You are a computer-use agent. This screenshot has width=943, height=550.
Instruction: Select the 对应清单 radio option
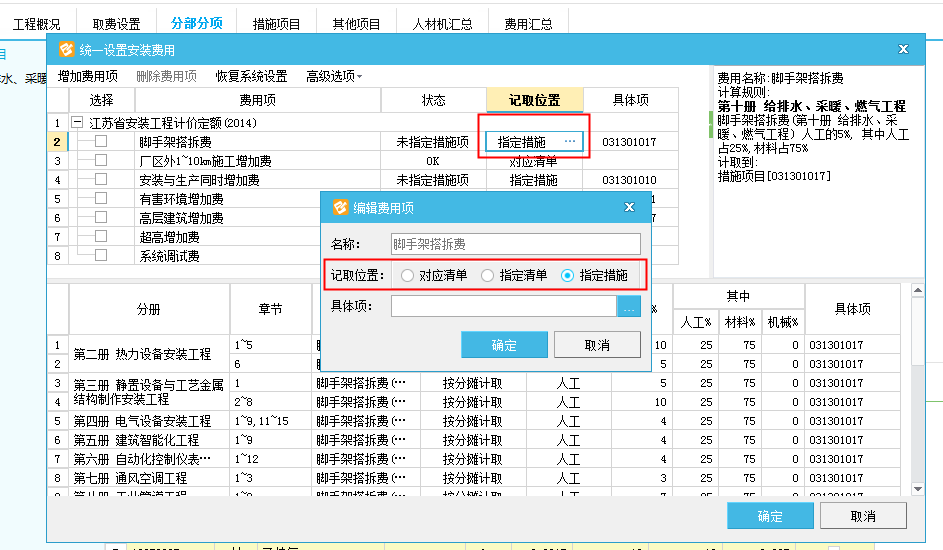[407, 275]
